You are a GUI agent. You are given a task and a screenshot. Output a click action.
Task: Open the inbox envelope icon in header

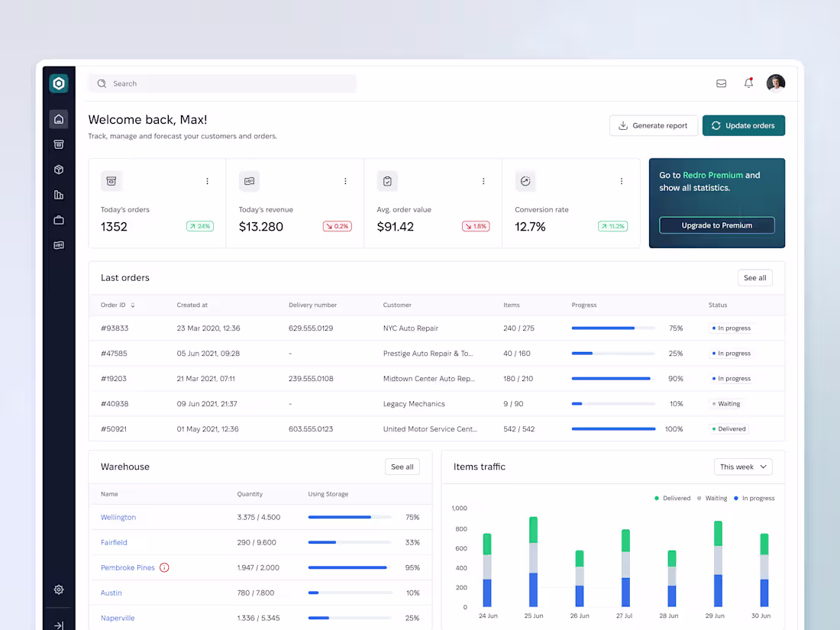tap(721, 82)
